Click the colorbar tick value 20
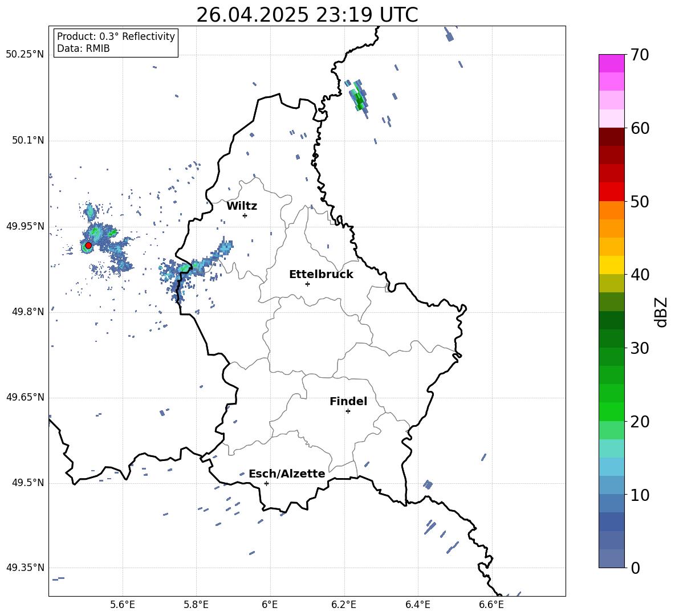The width and height of the screenshot is (675, 616). pyautogui.click(x=640, y=422)
